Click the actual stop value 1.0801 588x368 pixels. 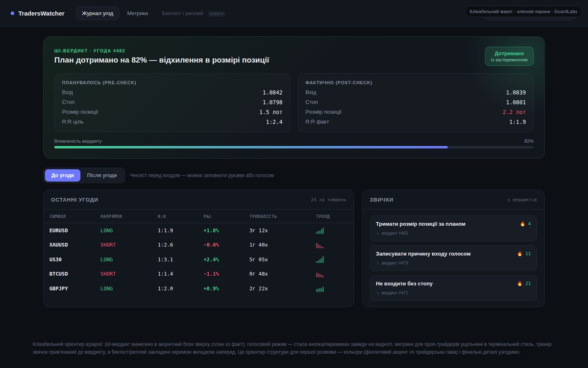click(516, 102)
